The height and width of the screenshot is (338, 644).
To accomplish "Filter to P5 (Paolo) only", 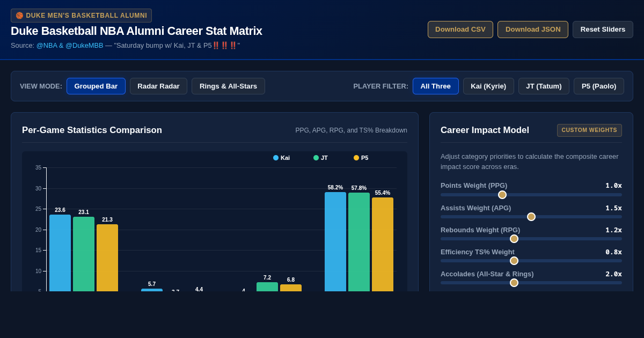I will click(x=599, y=86).
